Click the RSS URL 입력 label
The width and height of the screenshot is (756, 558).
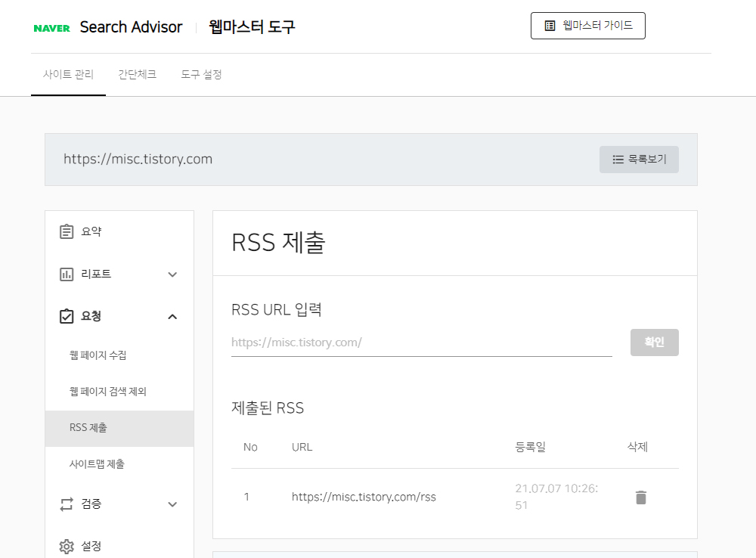coord(276,309)
